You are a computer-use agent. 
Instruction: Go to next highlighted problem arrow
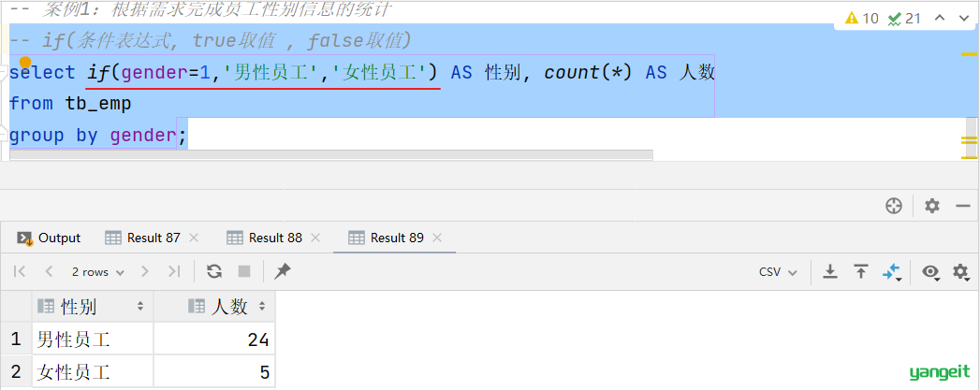click(963, 18)
